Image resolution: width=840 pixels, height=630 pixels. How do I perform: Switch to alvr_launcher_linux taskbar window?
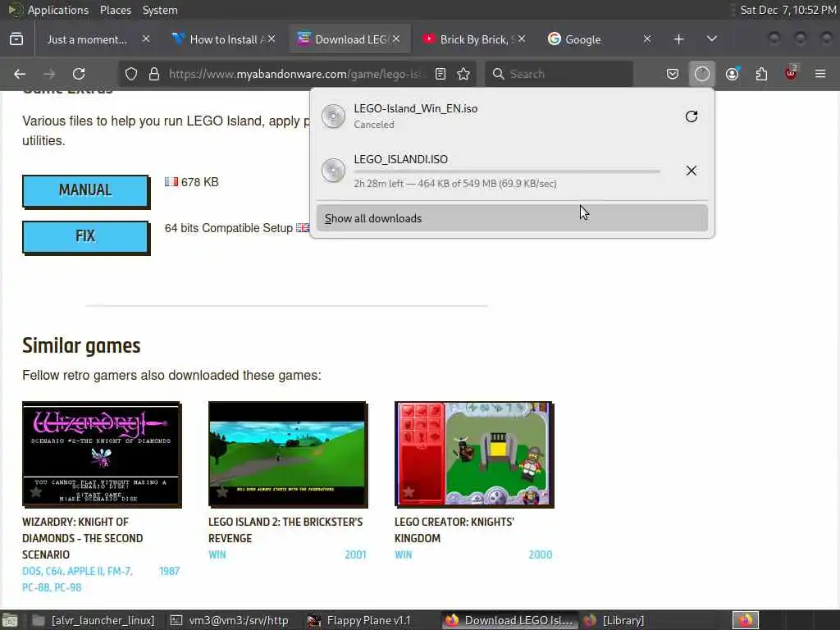[94, 620]
